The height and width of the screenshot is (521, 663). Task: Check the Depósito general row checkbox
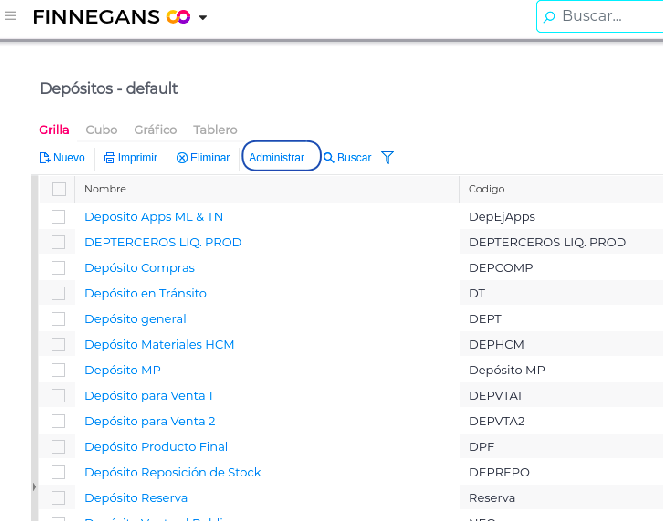click(x=58, y=319)
